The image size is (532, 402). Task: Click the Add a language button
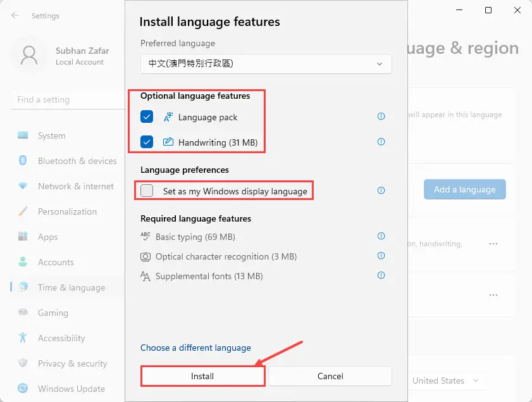(464, 189)
